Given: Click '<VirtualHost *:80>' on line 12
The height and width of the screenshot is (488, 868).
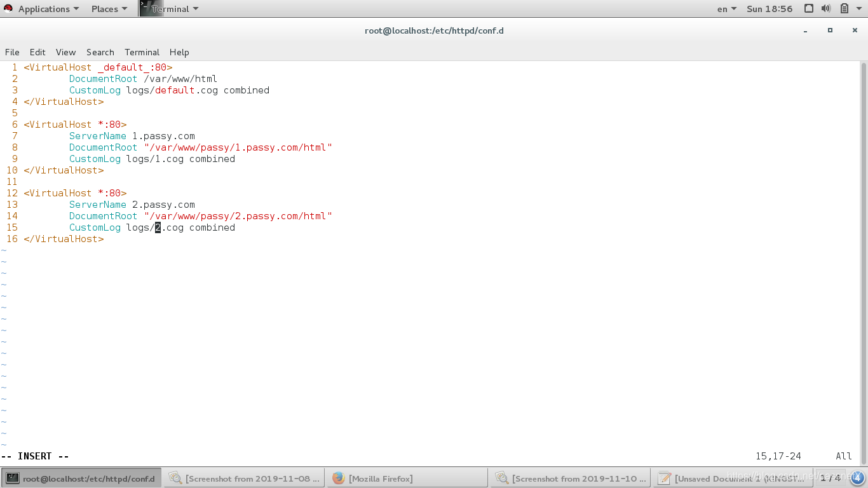Looking at the screenshot, I should [75, 193].
